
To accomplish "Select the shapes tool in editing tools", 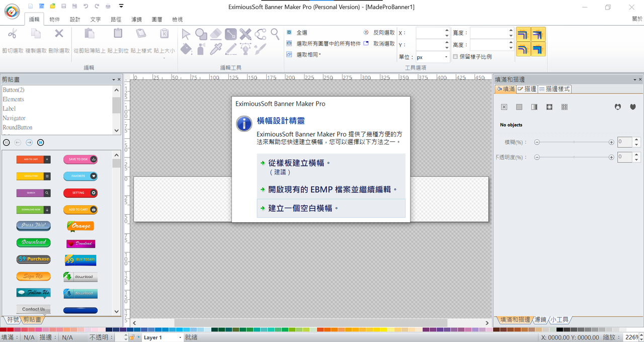I will [x=201, y=34].
